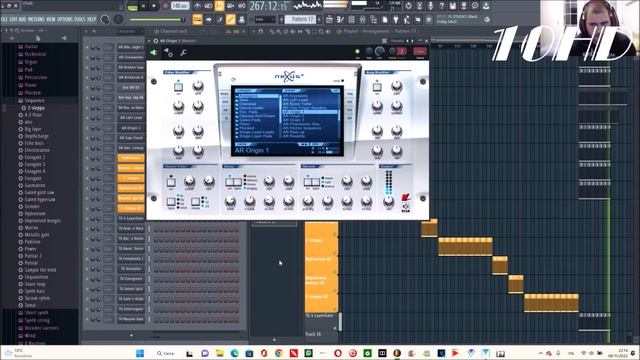
Task: Select the Piano category in the Nexus library
Action: [244, 124]
